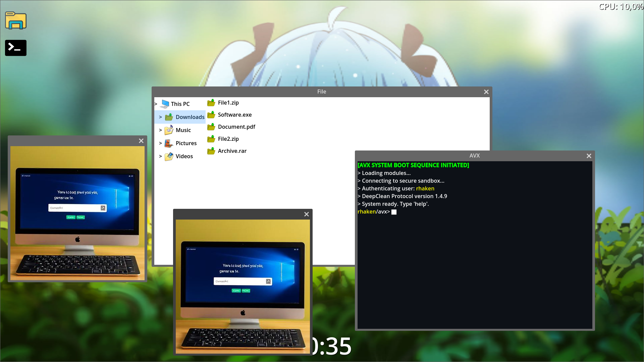Select the Document.pdf file icon

point(211,127)
